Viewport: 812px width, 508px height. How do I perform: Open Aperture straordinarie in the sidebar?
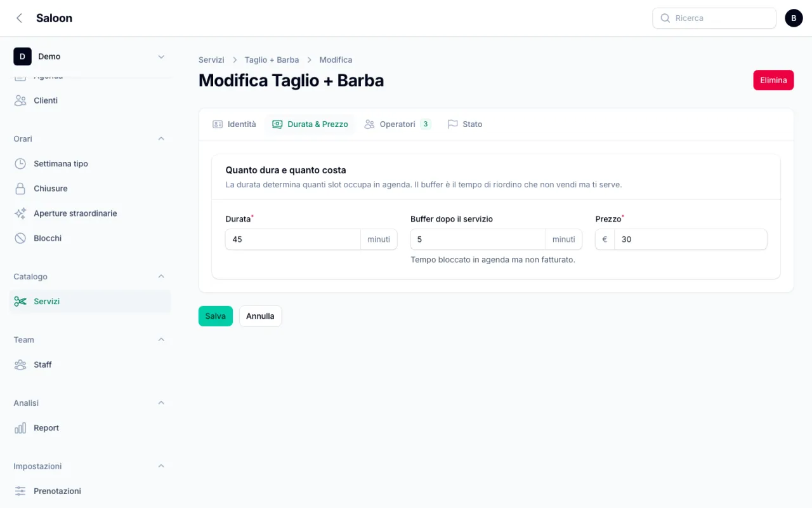point(90,213)
